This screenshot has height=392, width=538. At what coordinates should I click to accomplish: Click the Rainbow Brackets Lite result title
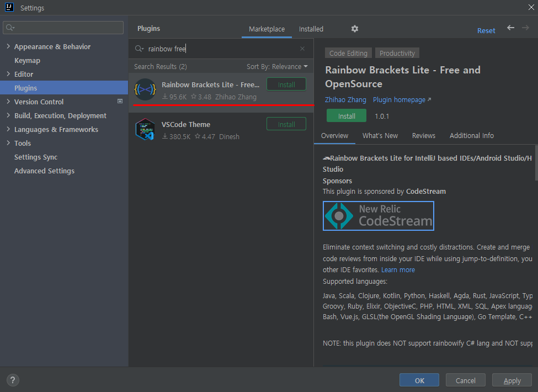(x=210, y=85)
